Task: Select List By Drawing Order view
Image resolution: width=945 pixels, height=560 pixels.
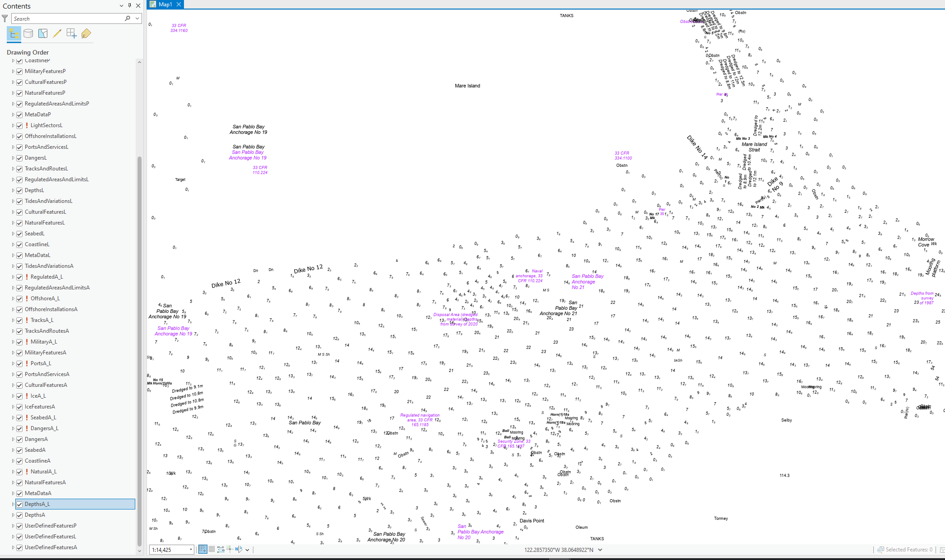Action: coord(14,33)
